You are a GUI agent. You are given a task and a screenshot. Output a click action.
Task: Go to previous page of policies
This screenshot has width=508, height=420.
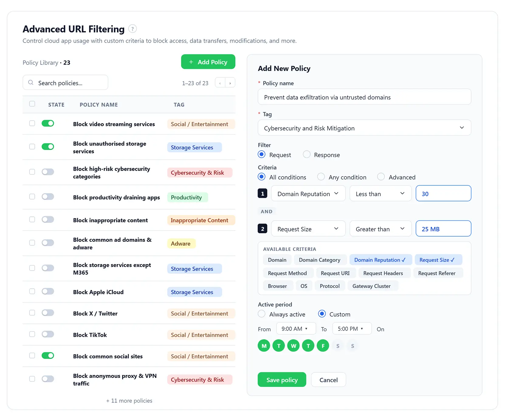[x=220, y=83]
